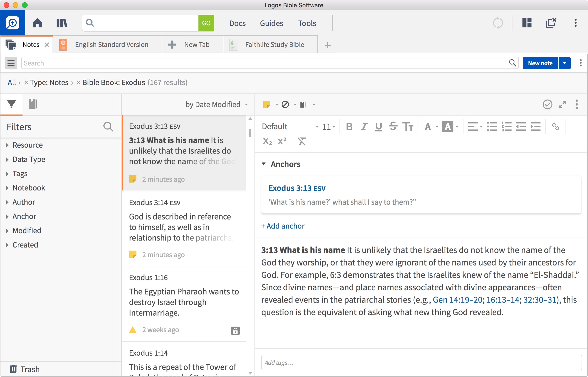This screenshot has width=588, height=377.
Task: Open the note editor kebab menu
Action: pos(577,105)
